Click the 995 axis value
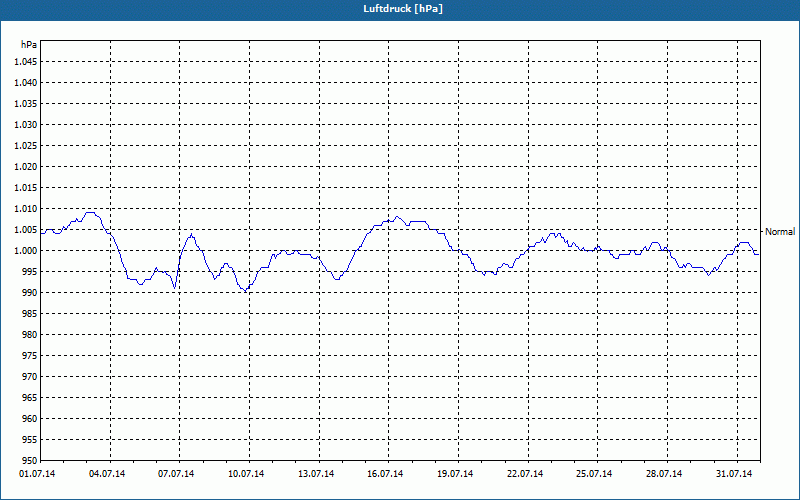 [x=30, y=271]
